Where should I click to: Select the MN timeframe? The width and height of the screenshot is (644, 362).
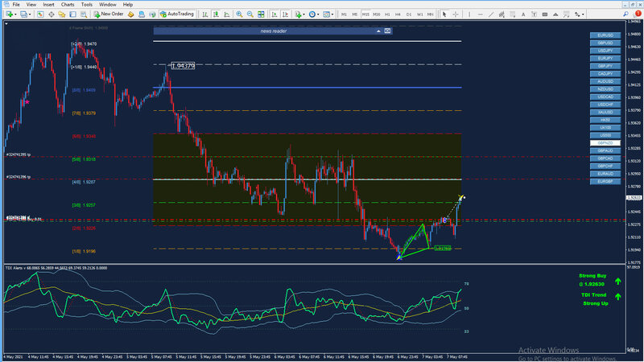point(430,14)
